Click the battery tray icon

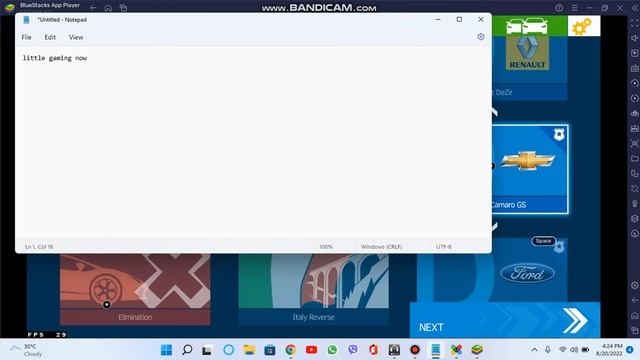[x=585, y=350]
